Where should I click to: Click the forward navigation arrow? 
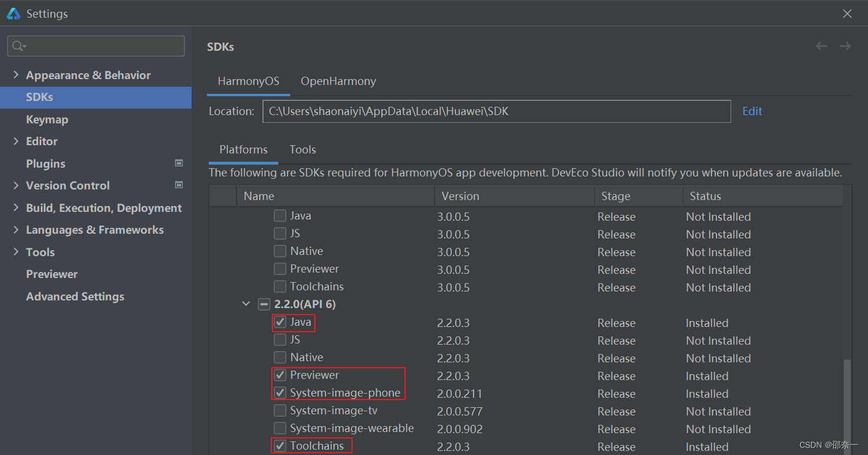point(845,46)
